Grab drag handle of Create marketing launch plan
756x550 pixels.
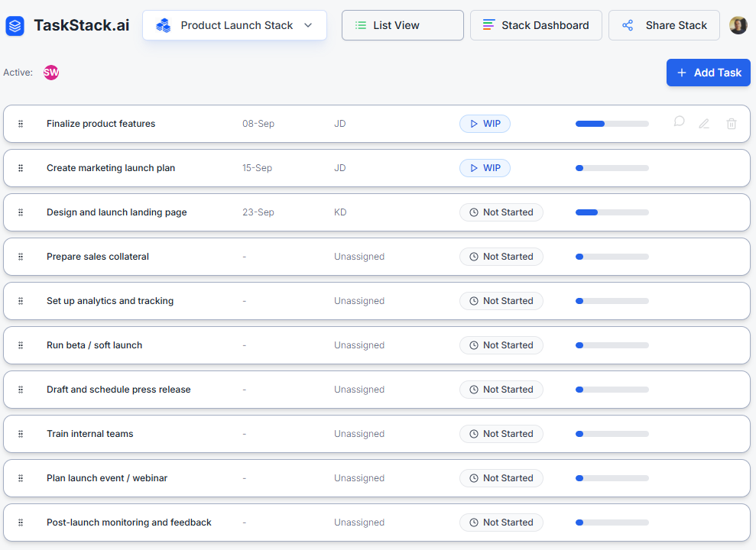[x=21, y=168]
